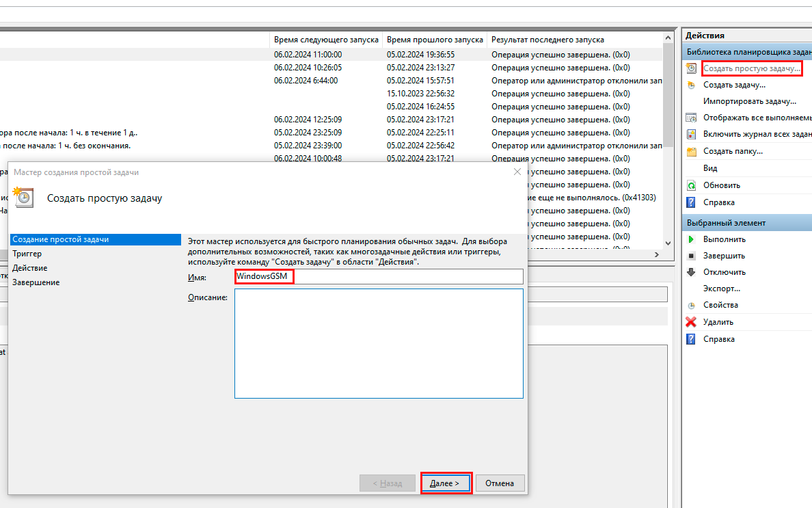
Task: Click the task list scrollbar up arrow
Action: 668,38
